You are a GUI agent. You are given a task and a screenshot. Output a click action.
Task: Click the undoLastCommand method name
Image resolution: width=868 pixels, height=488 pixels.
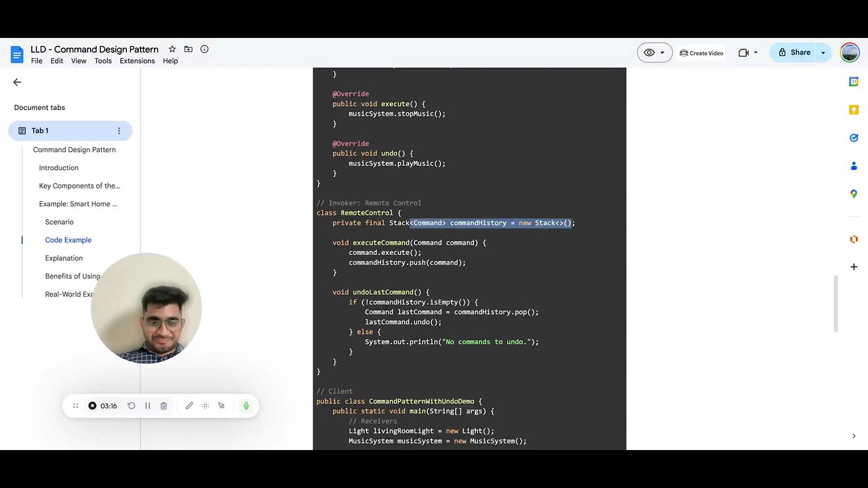coord(382,292)
